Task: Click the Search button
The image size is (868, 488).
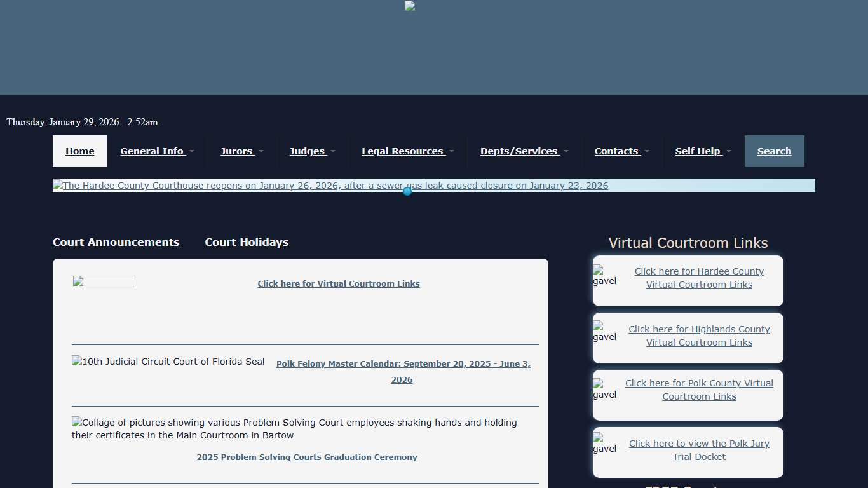Action: click(774, 151)
